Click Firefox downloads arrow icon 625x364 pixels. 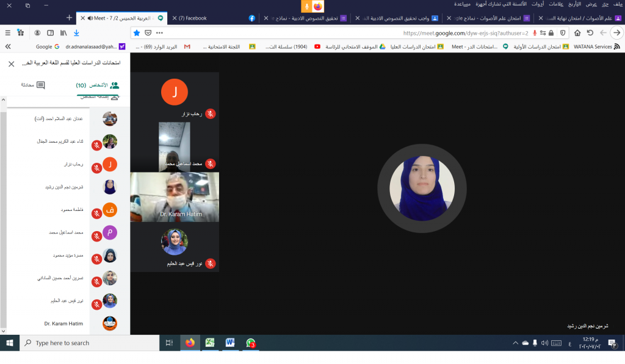point(76,32)
